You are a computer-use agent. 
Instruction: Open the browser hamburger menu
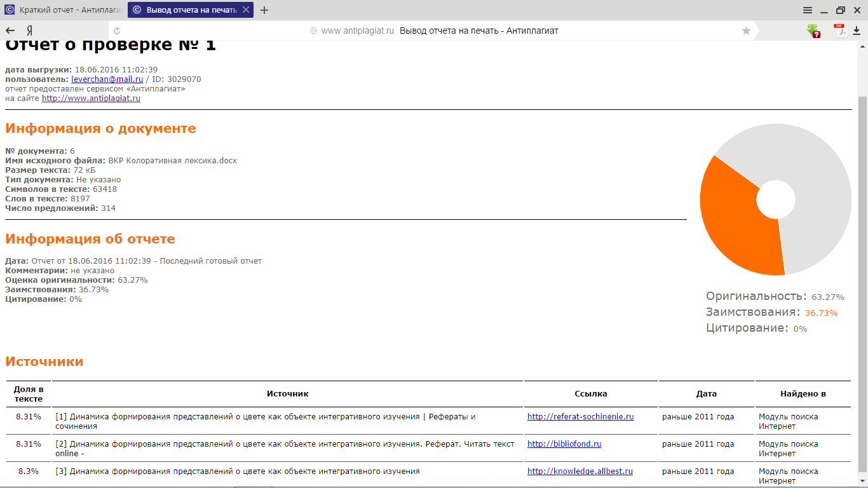click(x=808, y=10)
